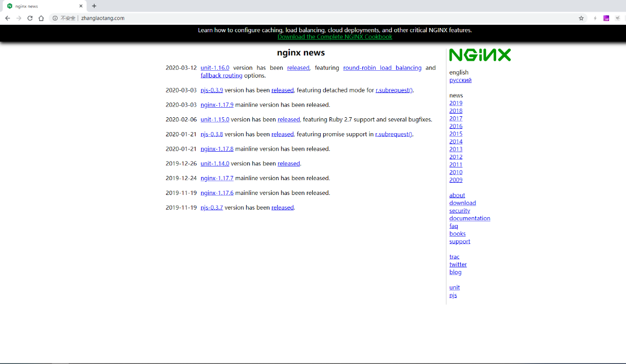Open 2017 news archive
Image resolution: width=626 pixels, height=364 pixels.
pos(455,118)
